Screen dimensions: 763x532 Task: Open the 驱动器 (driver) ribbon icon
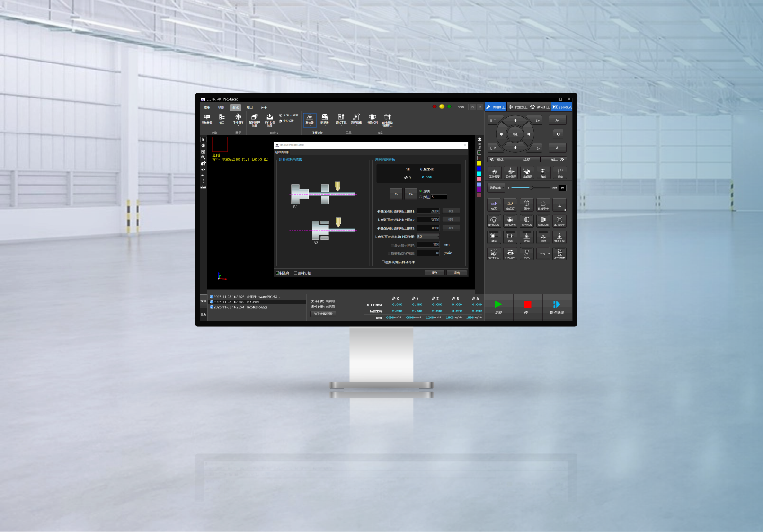(325, 119)
